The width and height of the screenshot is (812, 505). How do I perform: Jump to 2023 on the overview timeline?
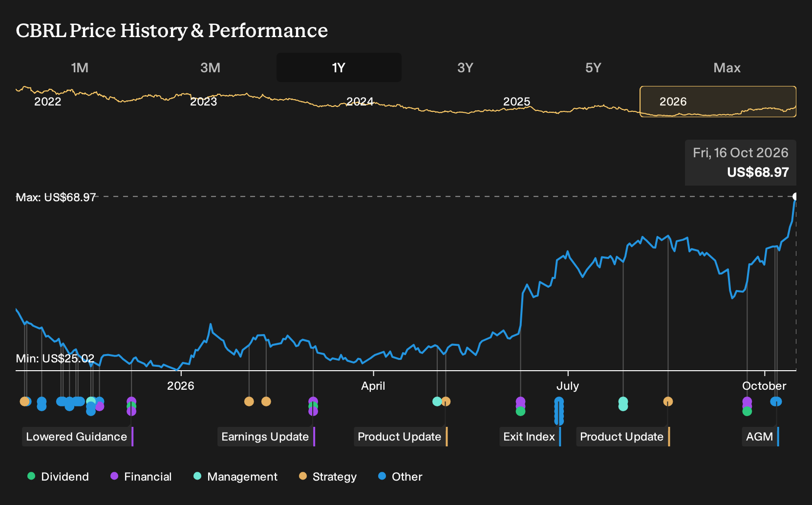(x=203, y=102)
